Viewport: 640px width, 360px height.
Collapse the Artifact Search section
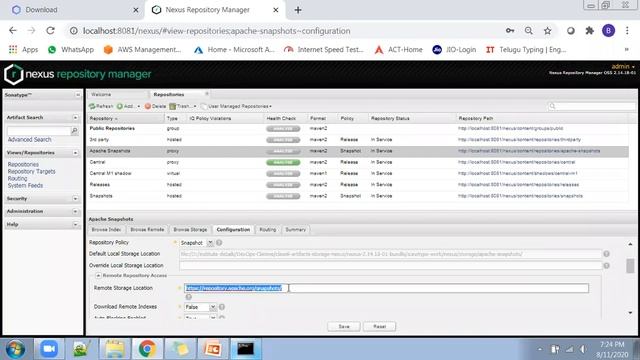76,118
